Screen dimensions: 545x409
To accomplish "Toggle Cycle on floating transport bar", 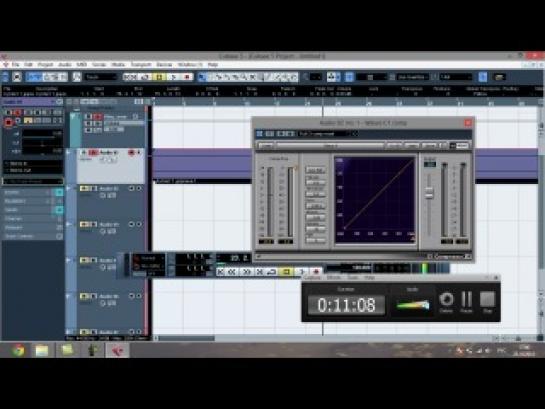I will 272,272.
